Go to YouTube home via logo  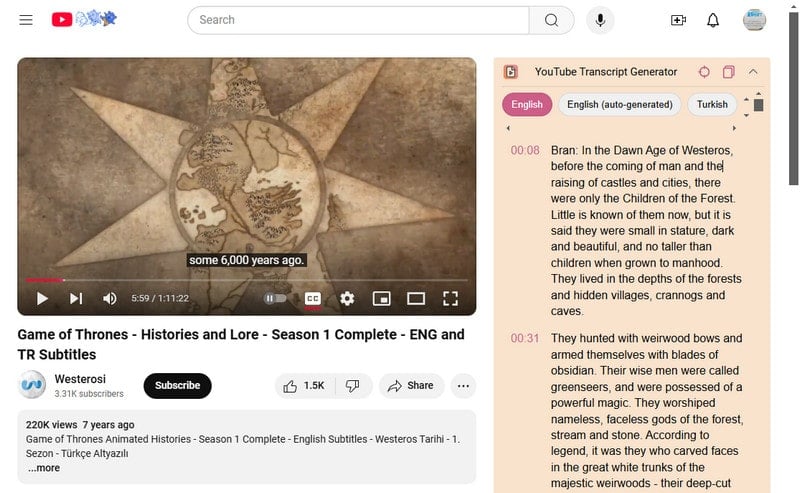pyautogui.click(x=84, y=19)
